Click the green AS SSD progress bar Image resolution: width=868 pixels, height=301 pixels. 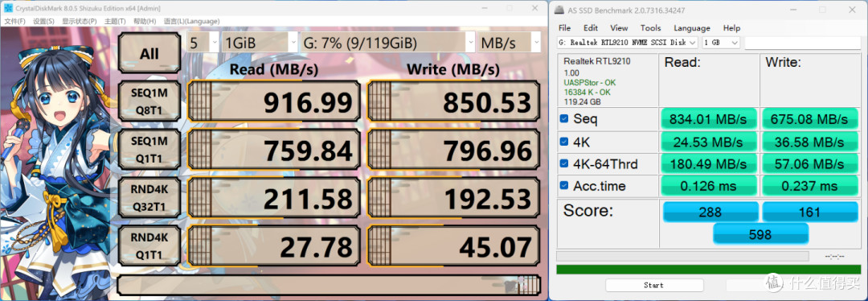coord(709,270)
